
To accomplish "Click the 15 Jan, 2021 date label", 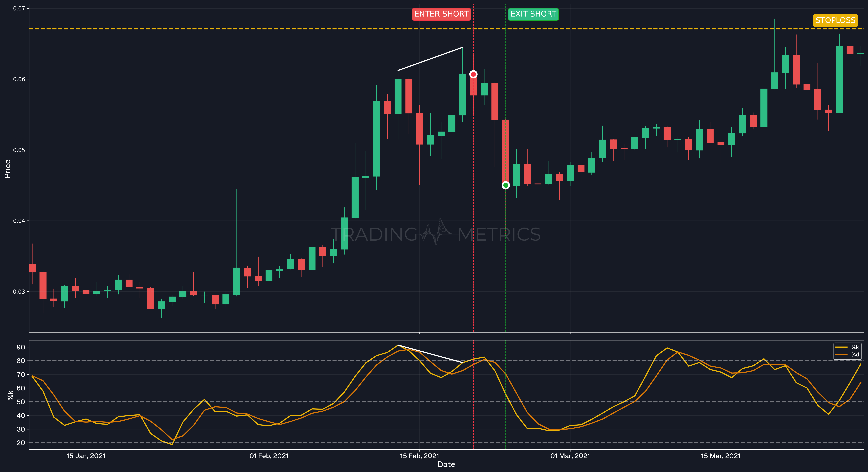I will [86, 456].
